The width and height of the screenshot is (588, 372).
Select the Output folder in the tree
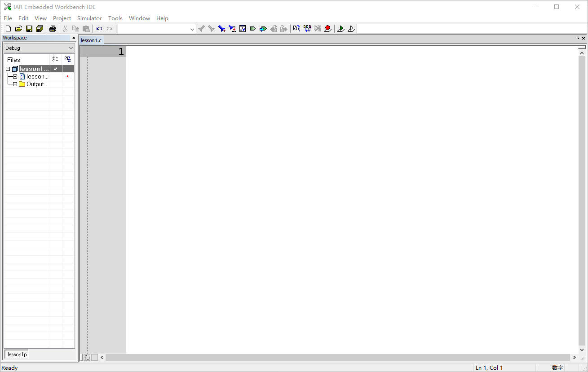tap(35, 84)
